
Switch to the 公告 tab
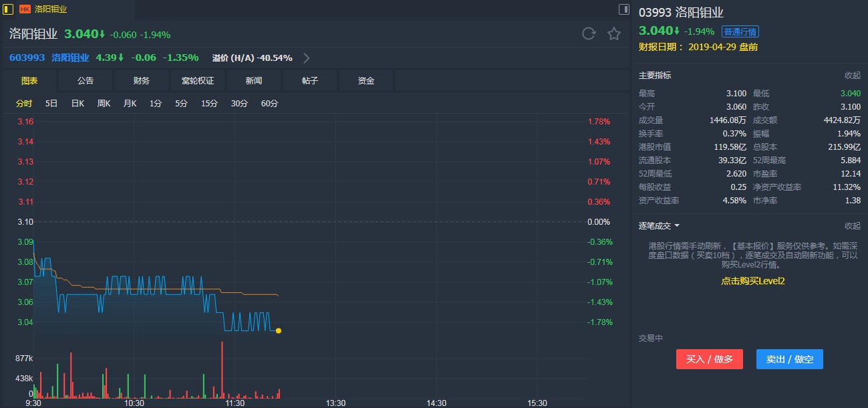tap(86, 81)
